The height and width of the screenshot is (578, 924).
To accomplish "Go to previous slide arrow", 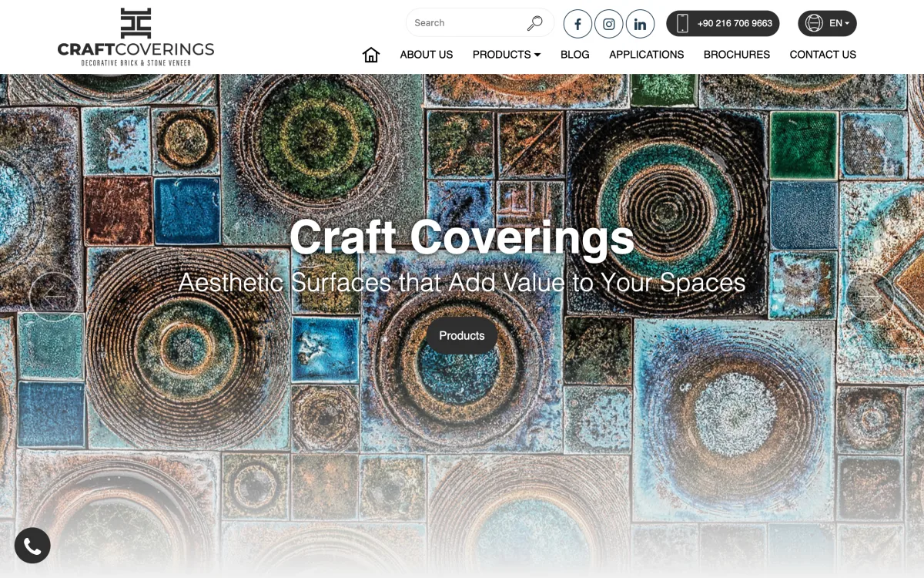I will pyautogui.click(x=53, y=297).
